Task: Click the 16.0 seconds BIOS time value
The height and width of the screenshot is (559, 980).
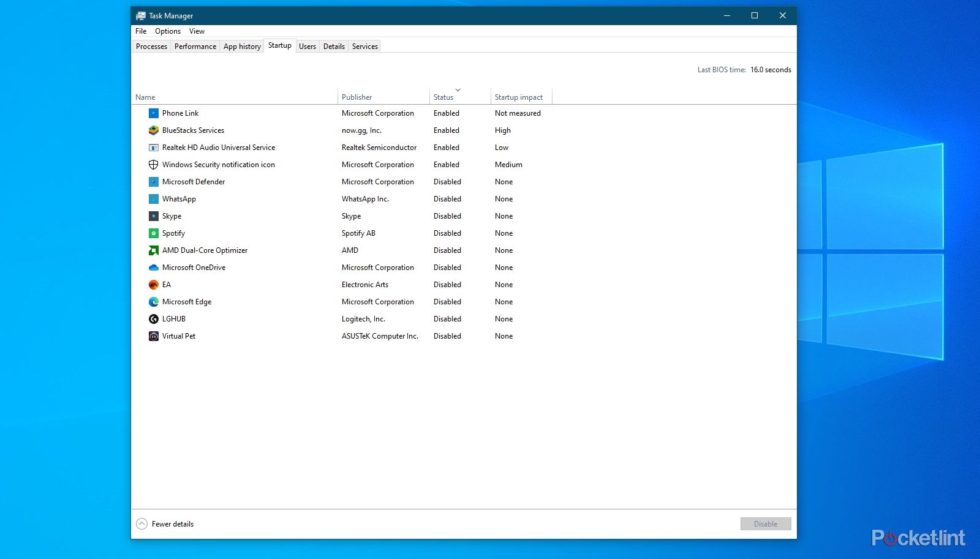Action: (x=771, y=70)
